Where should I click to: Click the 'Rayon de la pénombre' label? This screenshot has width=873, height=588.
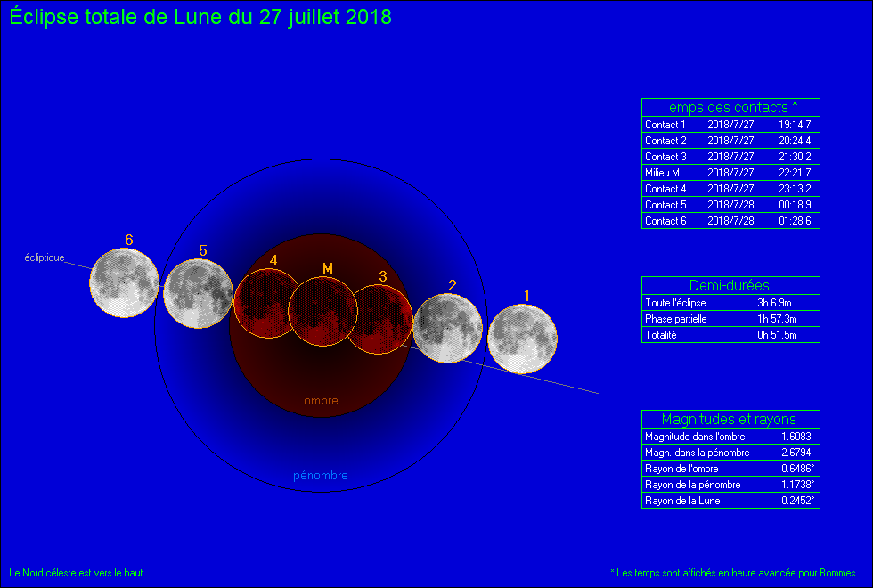(693, 485)
